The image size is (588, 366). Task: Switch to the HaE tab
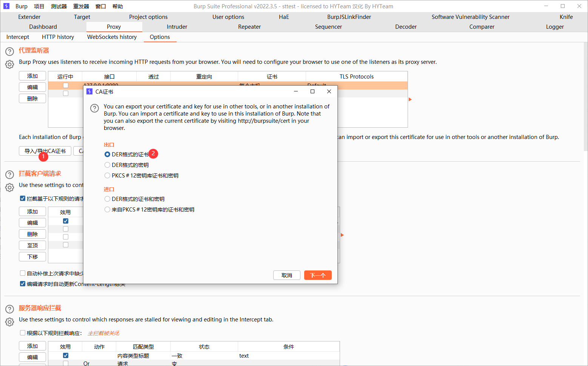(x=284, y=17)
